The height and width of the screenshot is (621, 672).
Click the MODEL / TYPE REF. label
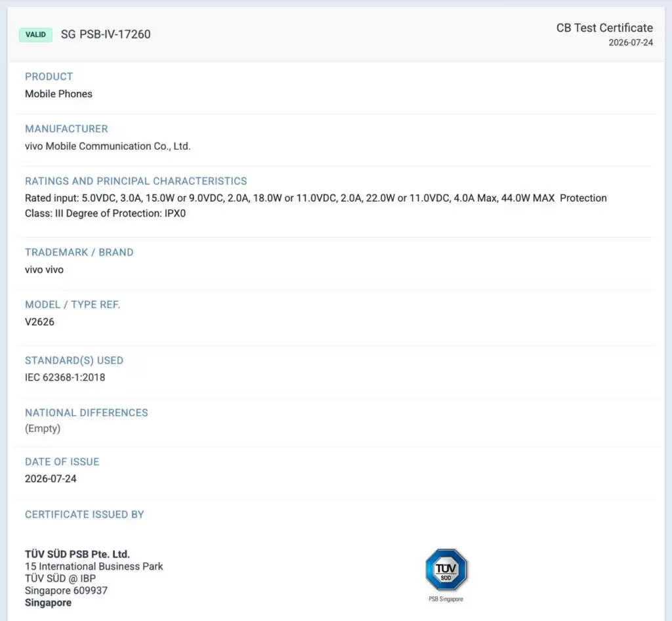pos(72,305)
